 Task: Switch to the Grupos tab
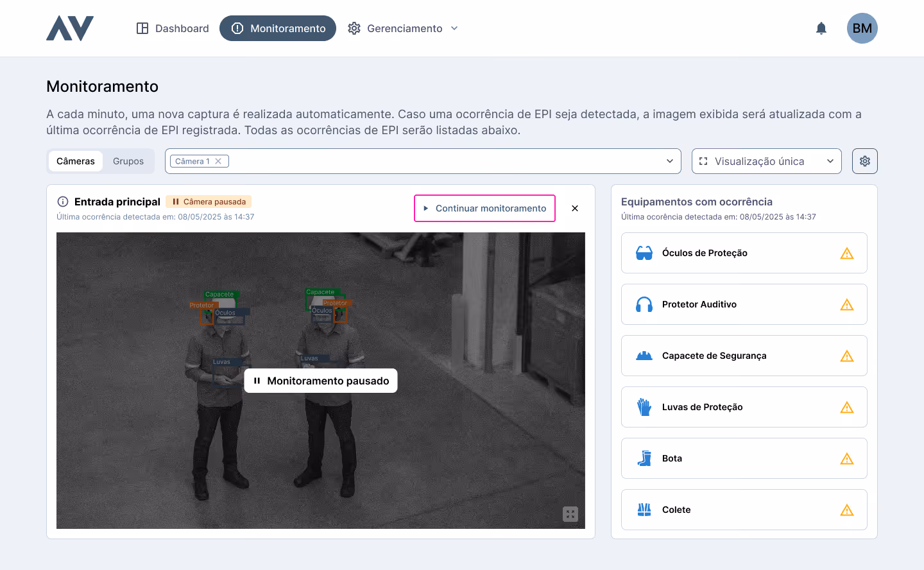point(128,161)
